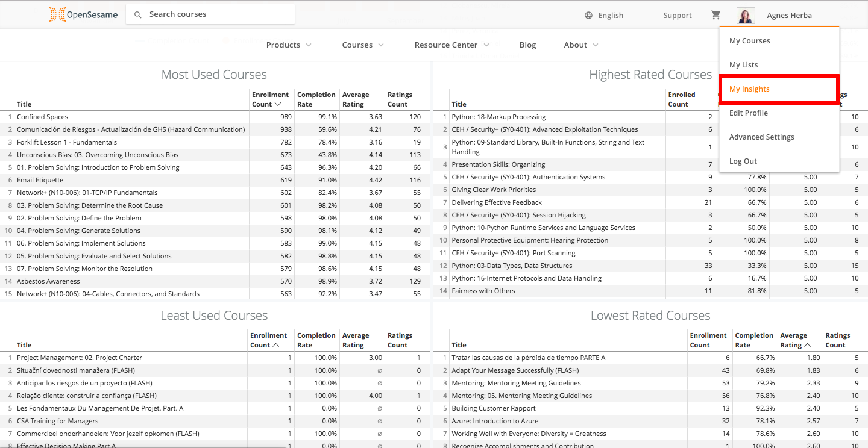Go to the Blog page
The image size is (868, 448).
(x=527, y=45)
